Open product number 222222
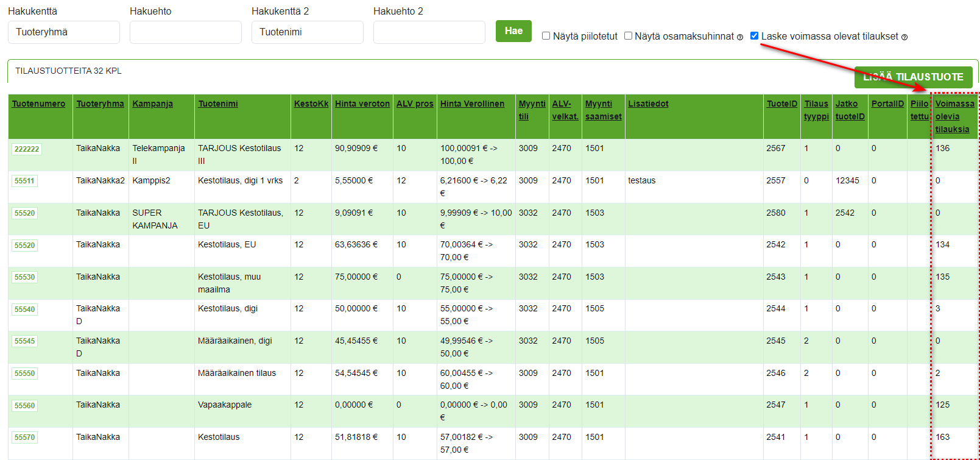 pyautogui.click(x=27, y=149)
